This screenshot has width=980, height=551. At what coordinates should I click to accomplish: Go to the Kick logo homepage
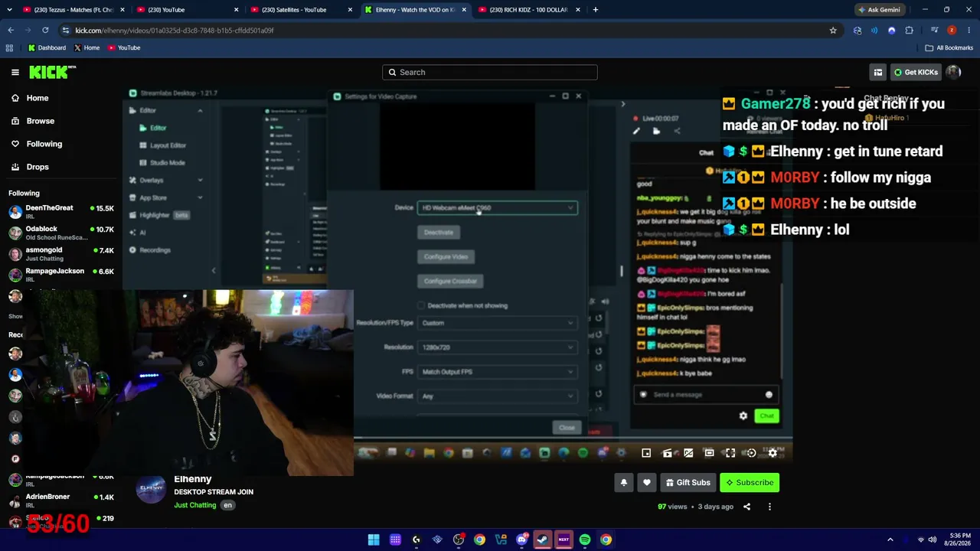click(52, 72)
